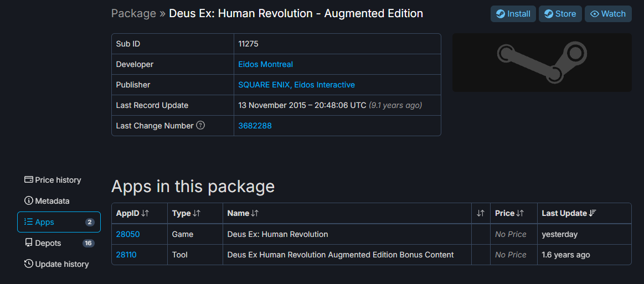This screenshot has height=284, width=644.
Task: Sort by Last Update column
Action: 569,213
